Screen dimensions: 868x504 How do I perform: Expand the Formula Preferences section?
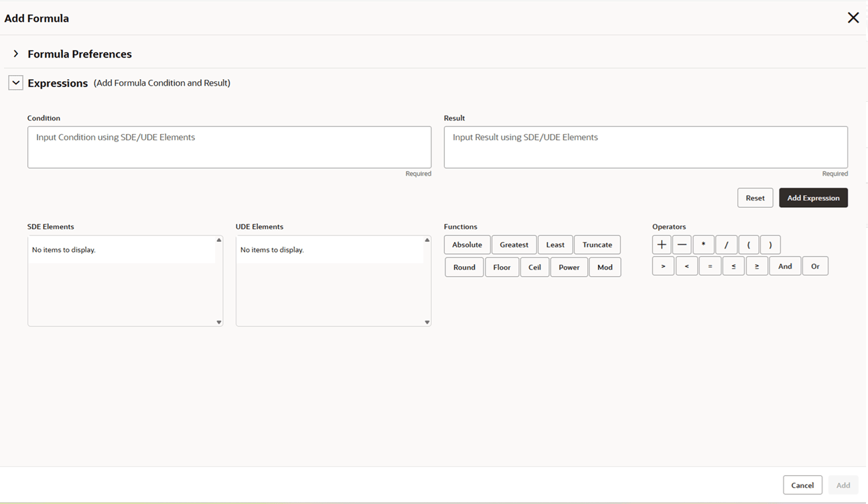[16, 54]
